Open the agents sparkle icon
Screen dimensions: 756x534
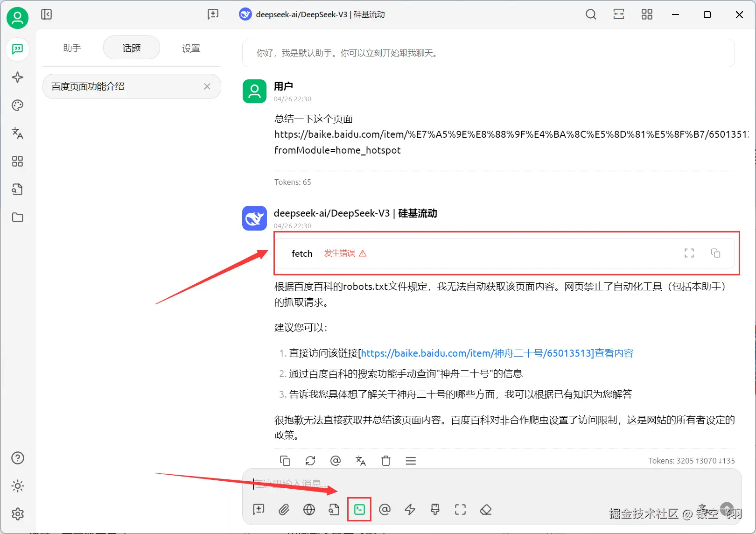(x=17, y=77)
